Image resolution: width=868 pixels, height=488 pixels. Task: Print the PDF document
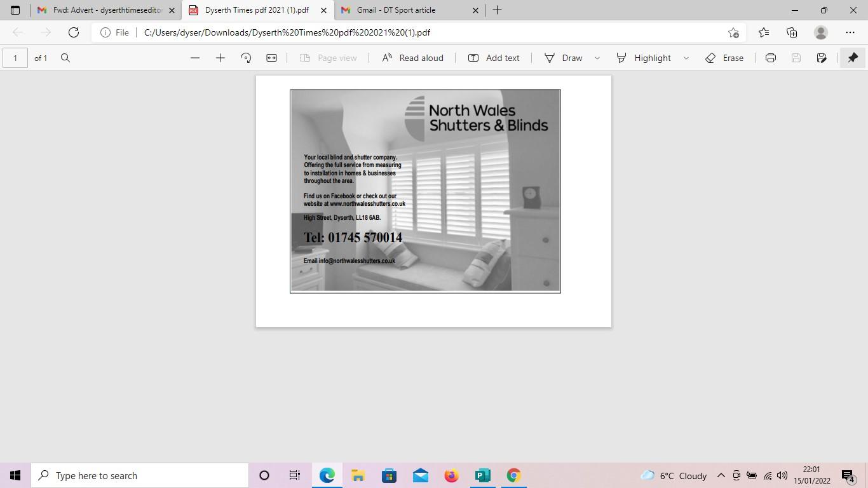[771, 58]
